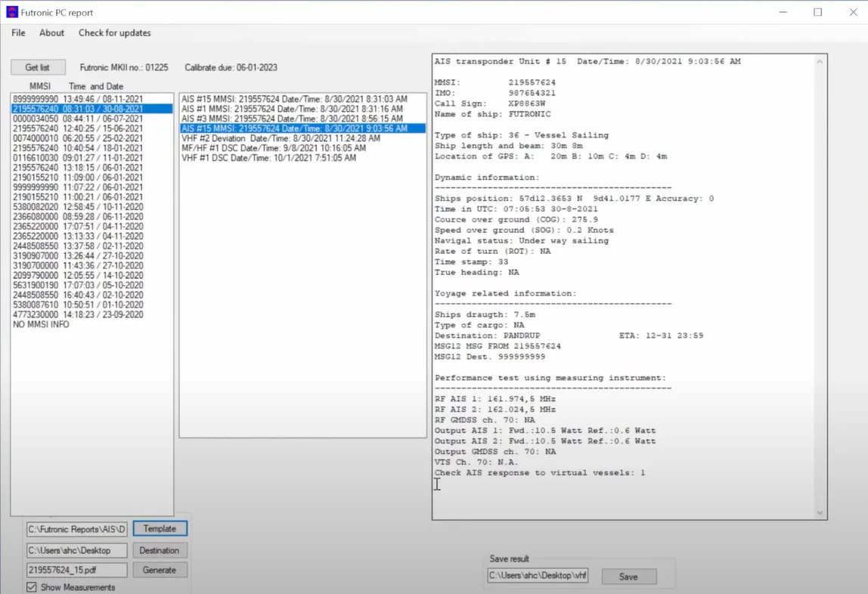Click the Template button

click(x=160, y=529)
